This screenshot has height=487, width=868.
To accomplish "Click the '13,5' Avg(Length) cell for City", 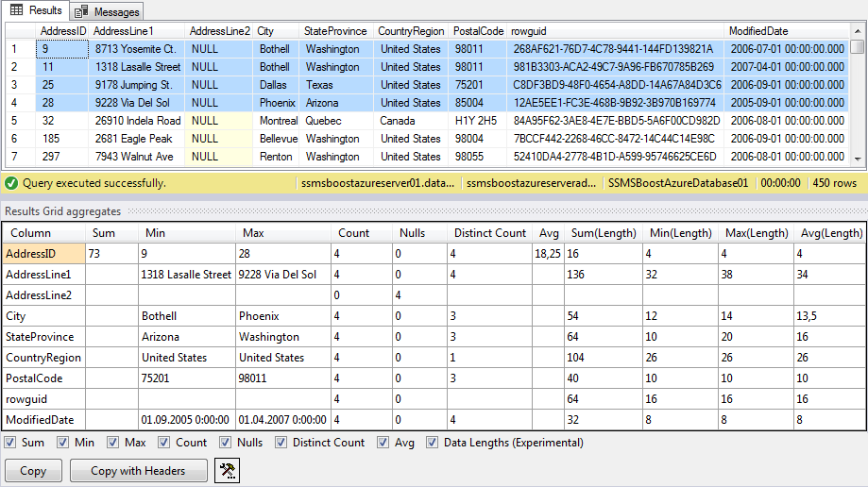I will point(829,316).
